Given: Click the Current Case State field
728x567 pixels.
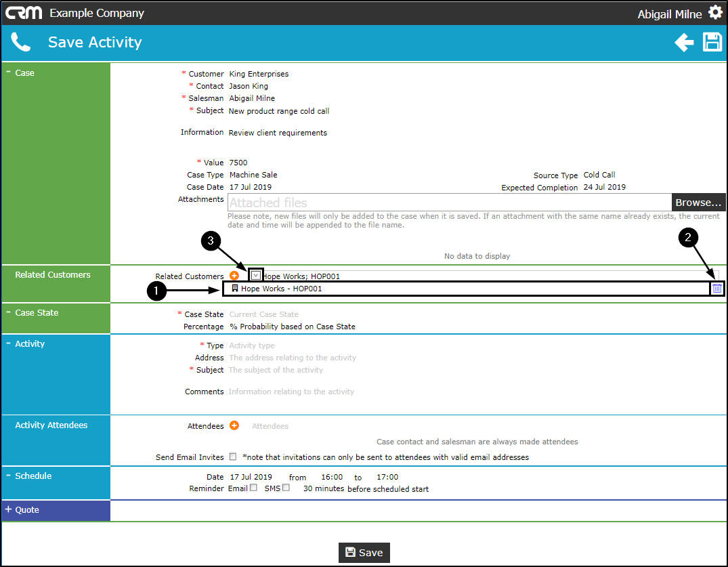Looking at the screenshot, I should click(x=263, y=314).
